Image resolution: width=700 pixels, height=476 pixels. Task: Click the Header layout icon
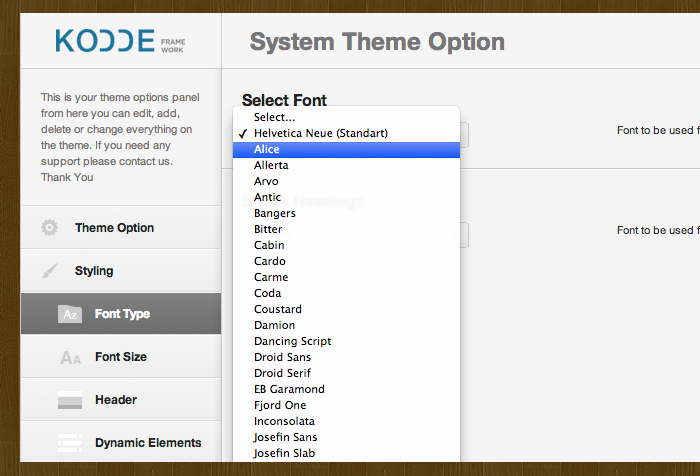pos(70,400)
